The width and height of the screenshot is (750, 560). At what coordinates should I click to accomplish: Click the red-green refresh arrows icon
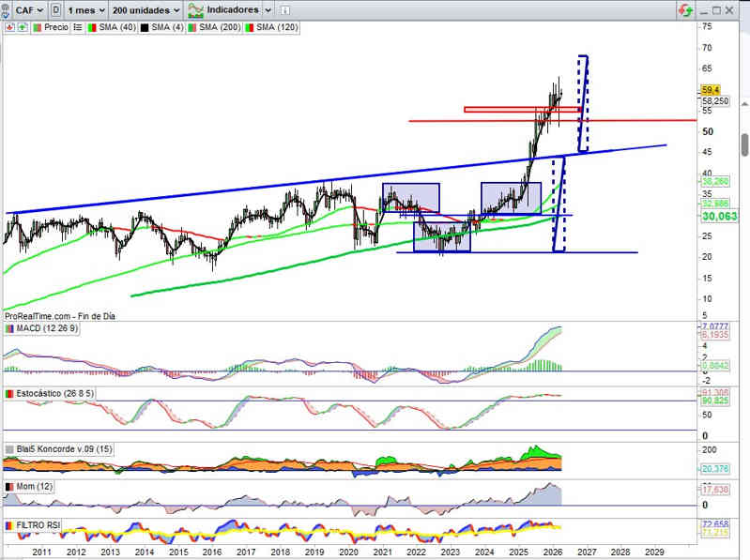tap(687, 9)
